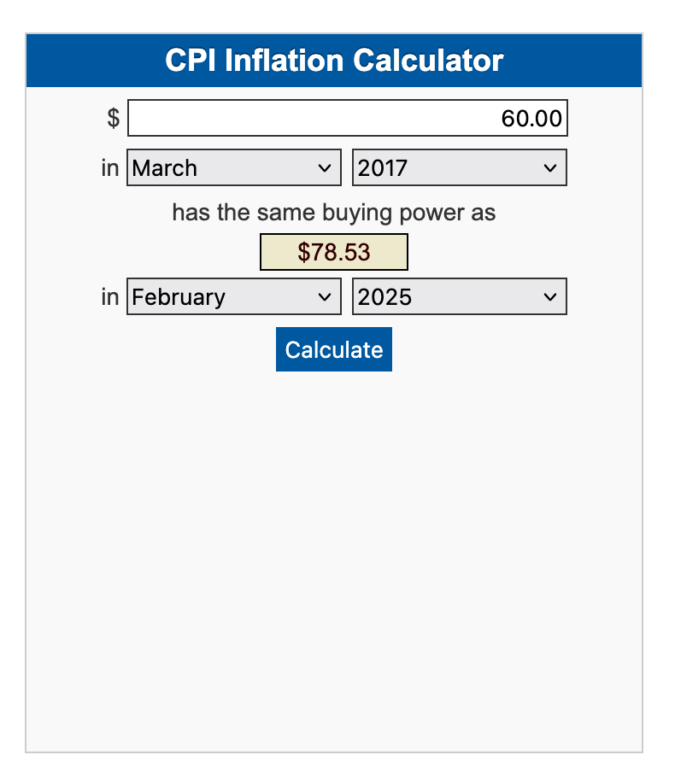Click the 60.00 value in amount box
The height and width of the screenshot is (784, 675).
coord(531,119)
